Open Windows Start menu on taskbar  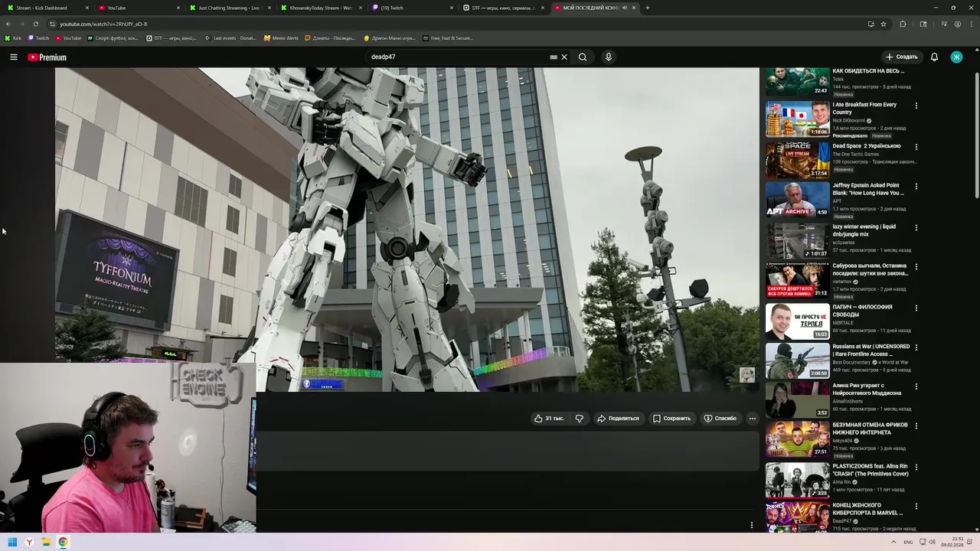12,542
